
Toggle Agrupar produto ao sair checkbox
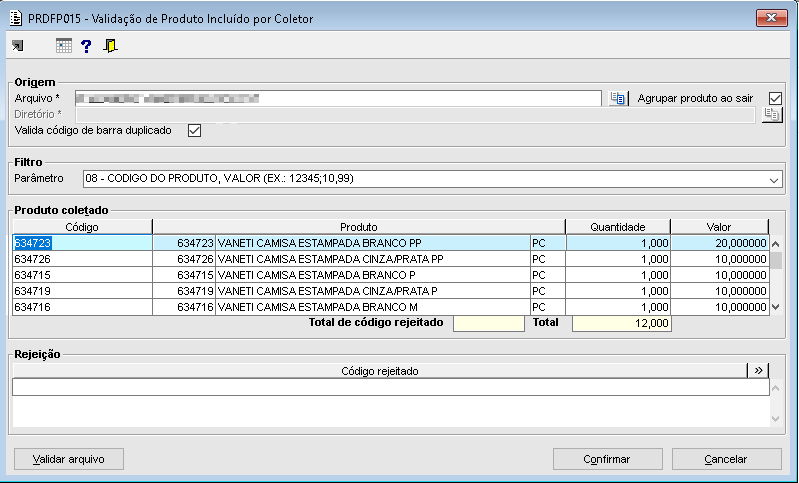[774, 98]
